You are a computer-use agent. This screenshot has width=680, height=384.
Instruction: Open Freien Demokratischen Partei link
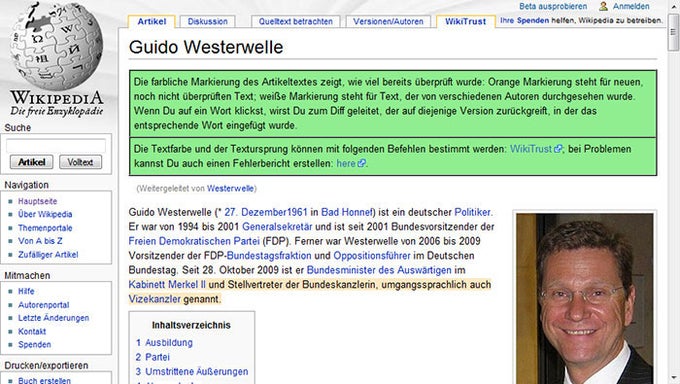(x=194, y=241)
